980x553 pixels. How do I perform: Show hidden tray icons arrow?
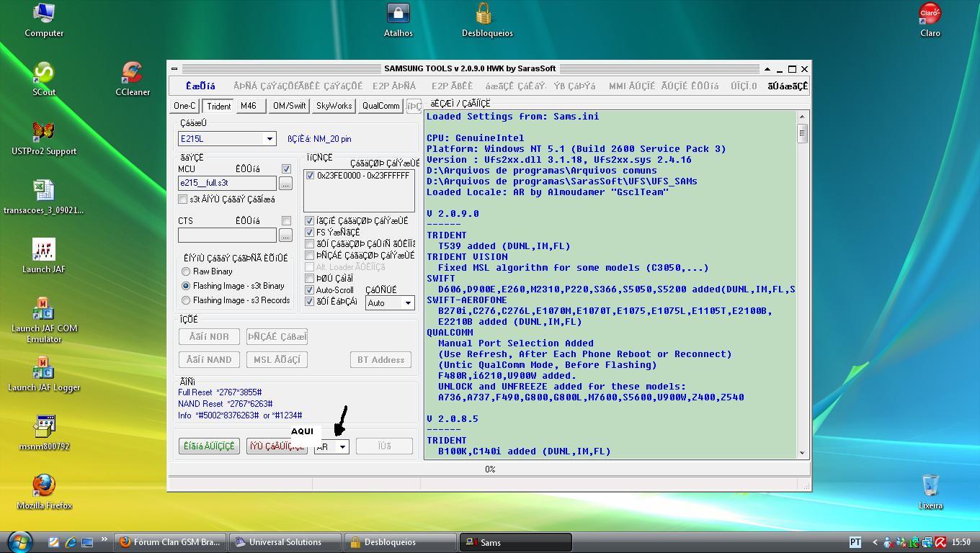pos(875,542)
